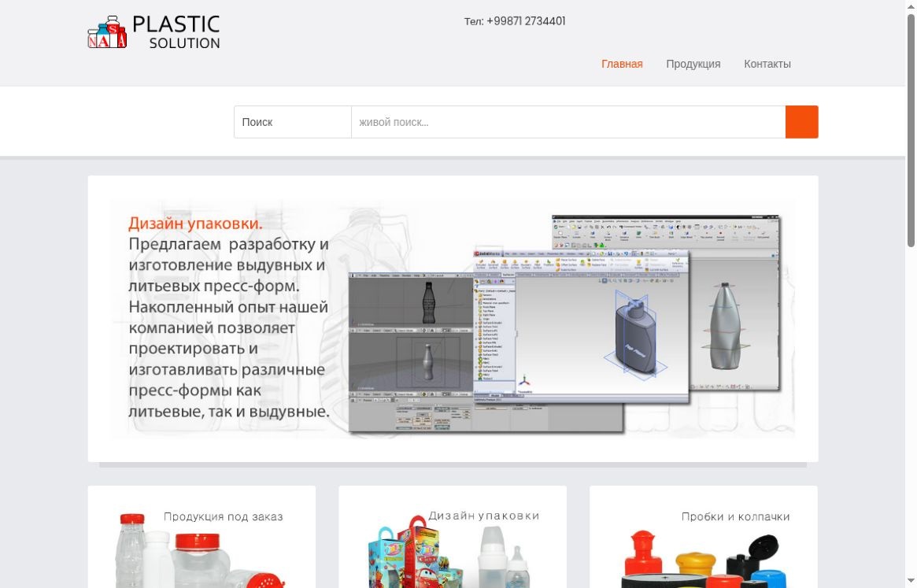Image resolution: width=917 pixels, height=588 pixels.
Task: Click the Plastic Solution logo
Action: tap(153, 32)
